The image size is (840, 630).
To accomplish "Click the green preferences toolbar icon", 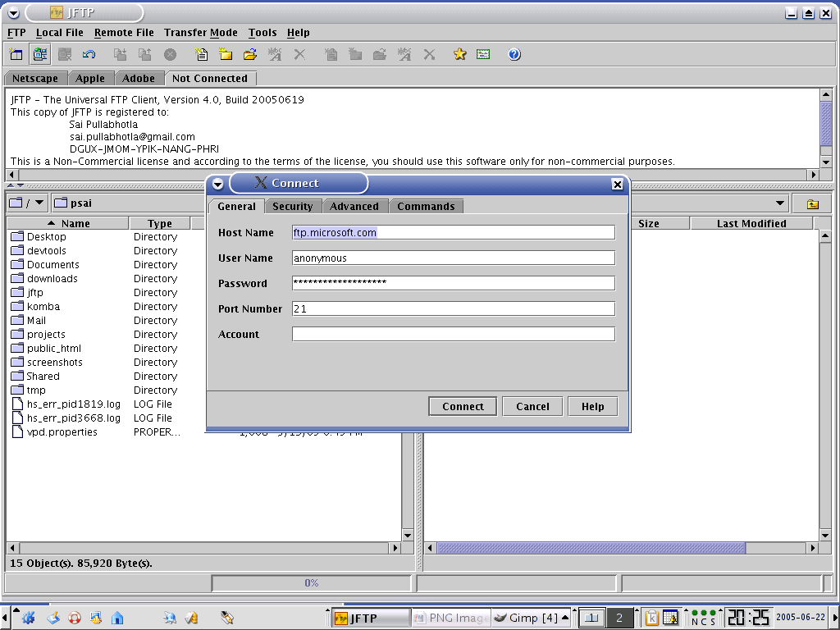I will tap(483, 54).
